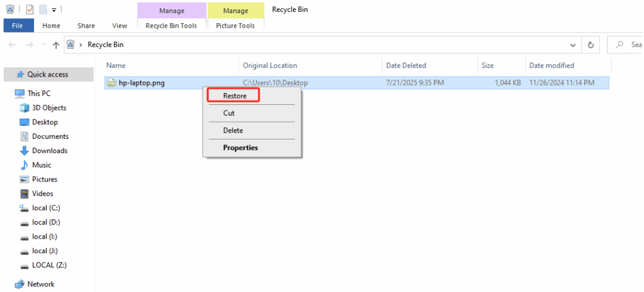Click the up-one-level arrow icon

(56, 45)
